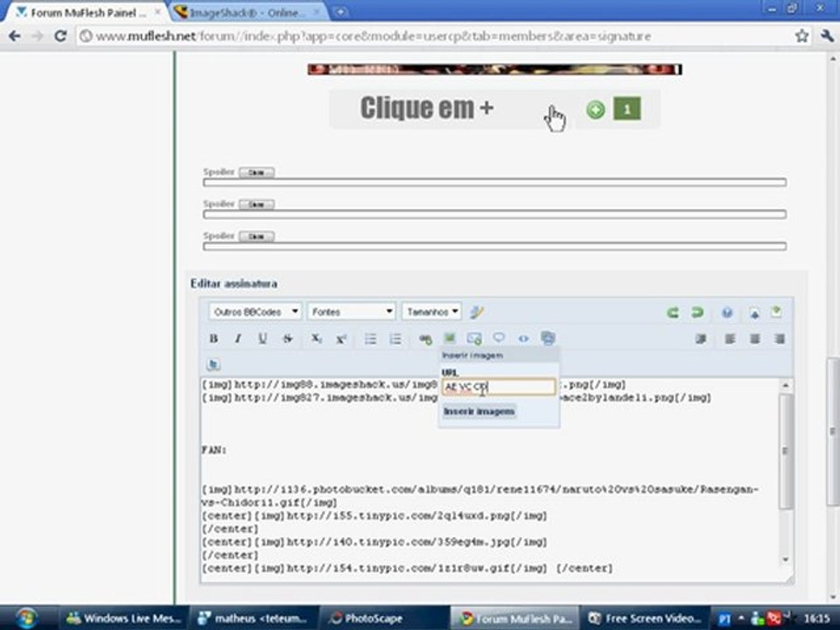Center align text in editor

pyautogui.click(x=755, y=339)
